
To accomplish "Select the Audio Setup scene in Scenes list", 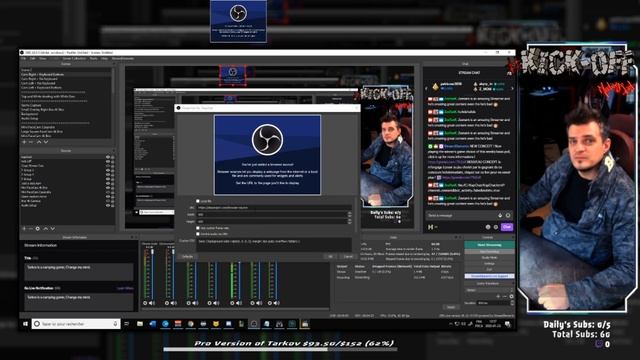I will click(x=29, y=118).
